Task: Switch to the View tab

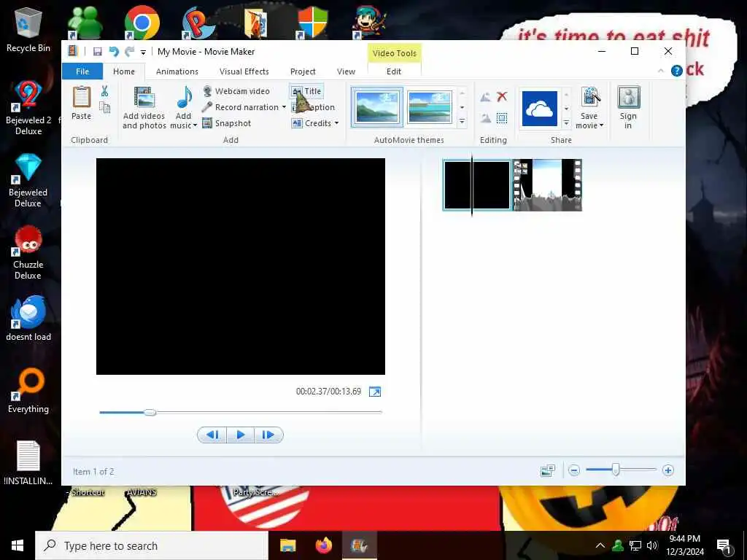Action: click(x=346, y=71)
